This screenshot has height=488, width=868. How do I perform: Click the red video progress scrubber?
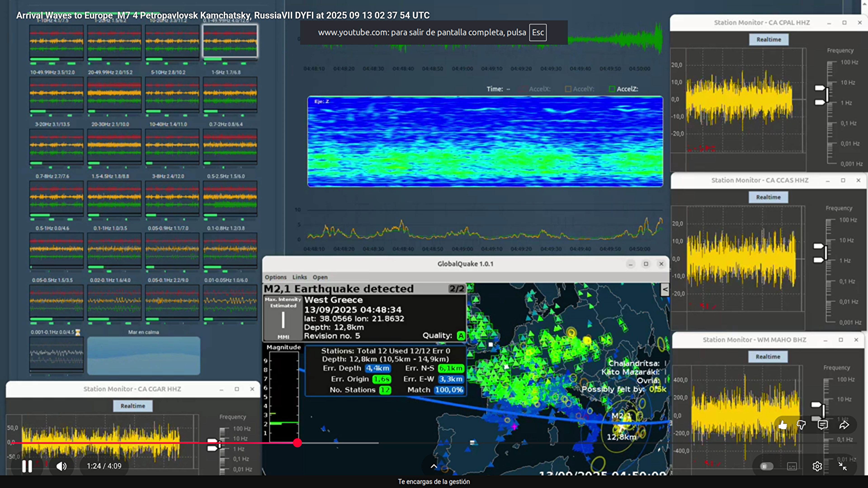point(297,443)
